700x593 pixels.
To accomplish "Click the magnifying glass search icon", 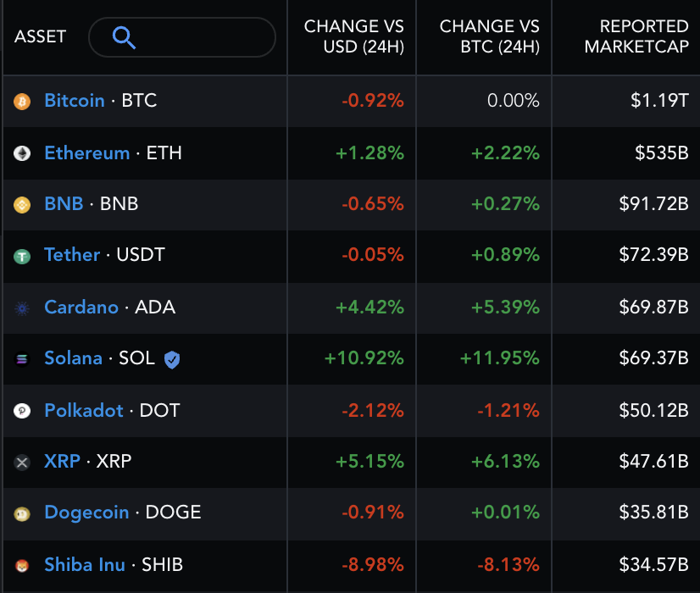I will click(124, 37).
